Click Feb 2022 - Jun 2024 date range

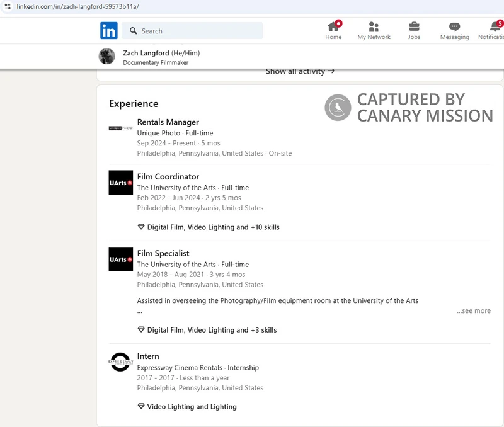tap(168, 198)
